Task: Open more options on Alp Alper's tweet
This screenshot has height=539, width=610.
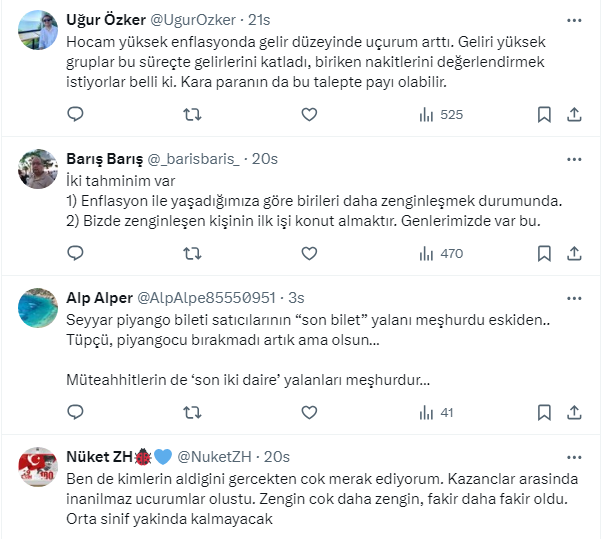Action: click(x=573, y=297)
